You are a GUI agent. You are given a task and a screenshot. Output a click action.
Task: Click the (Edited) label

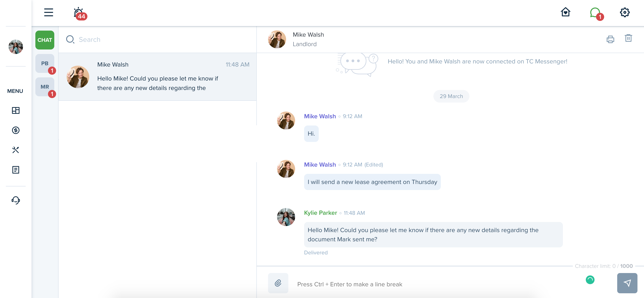(x=373, y=165)
